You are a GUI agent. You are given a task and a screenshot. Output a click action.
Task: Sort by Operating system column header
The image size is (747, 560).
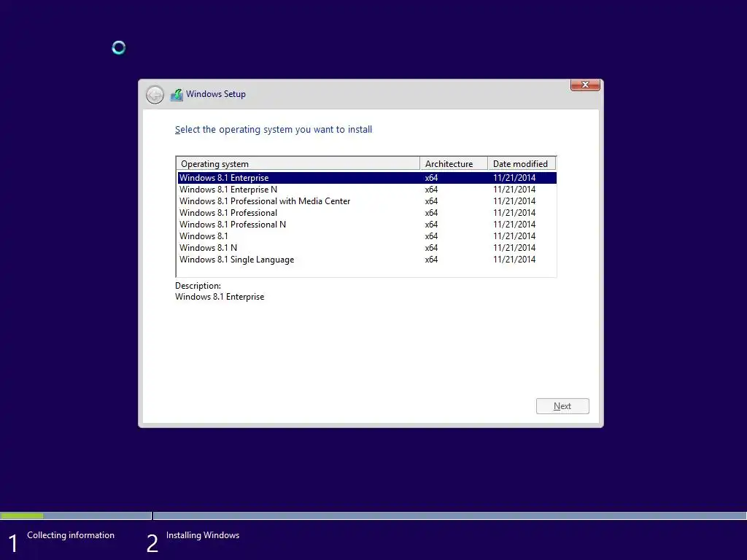(x=298, y=164)
